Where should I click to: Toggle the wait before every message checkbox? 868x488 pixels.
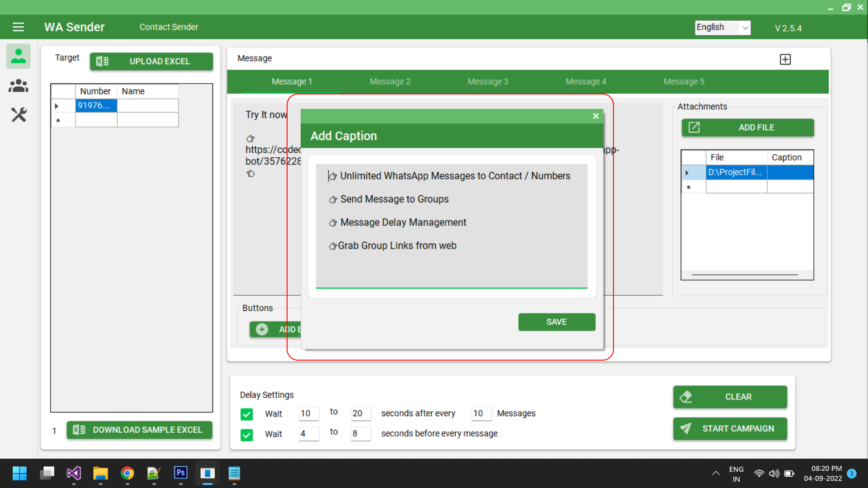tap(246, 435)
